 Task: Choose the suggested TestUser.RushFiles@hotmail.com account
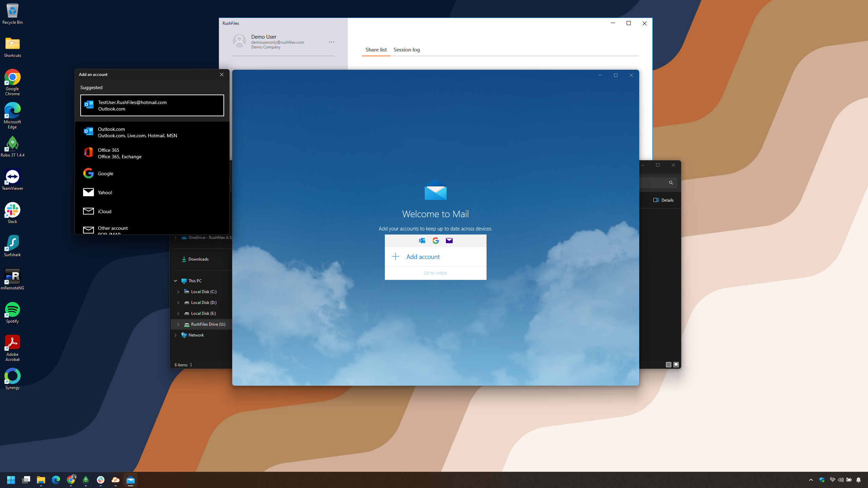click(x=152, y=105)
